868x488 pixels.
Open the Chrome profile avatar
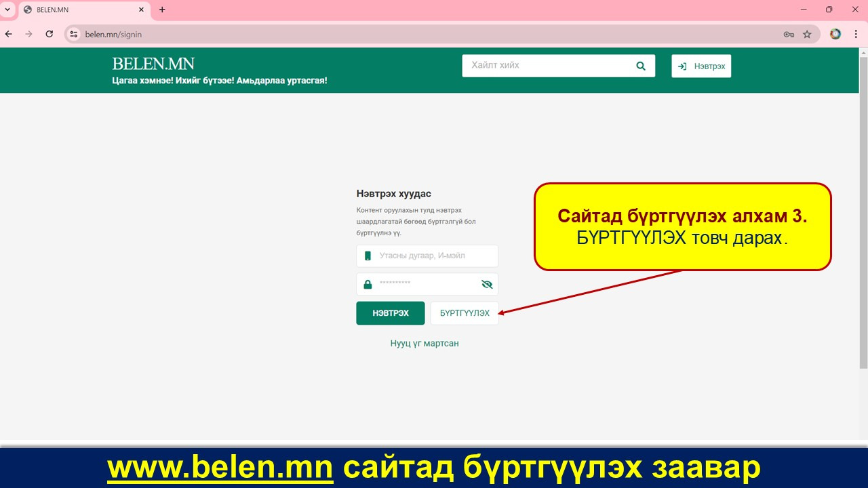[835, 34]
